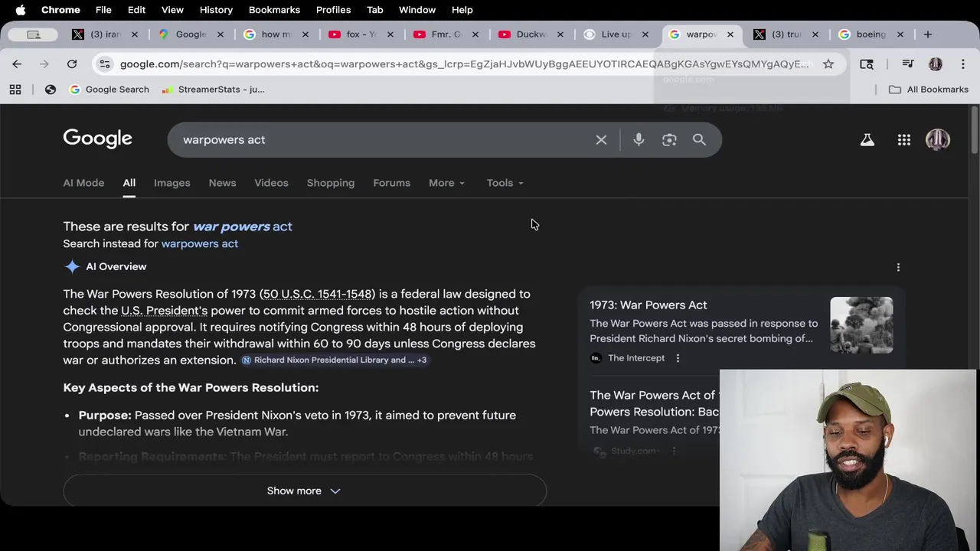The height and width of the screenshot is (551, 980).
Task: Open AI Overview three-dot options
Action: pyautogui.click(x=898, y=267)
